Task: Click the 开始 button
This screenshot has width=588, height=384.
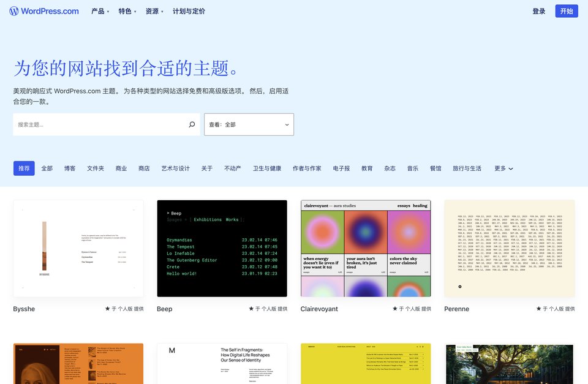Action: (x=567, y=11)
